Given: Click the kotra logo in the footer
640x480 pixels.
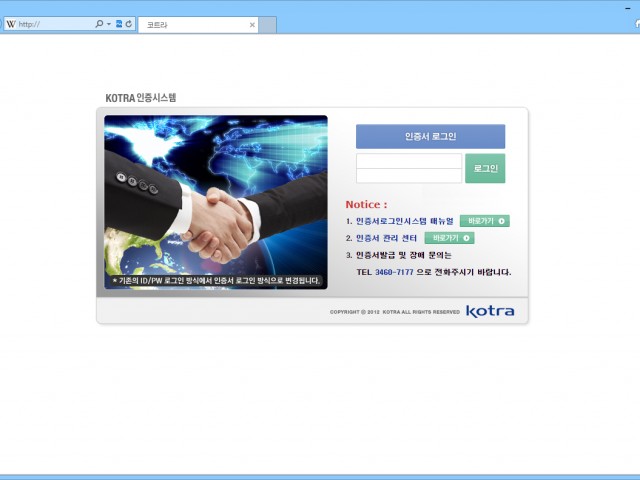Looking at the screenshot, I should [x=490, y=311].
